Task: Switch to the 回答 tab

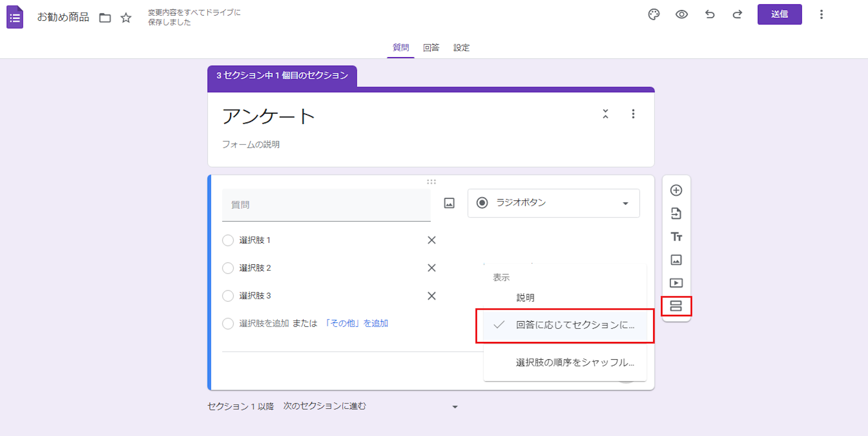Action: point(431,48)
